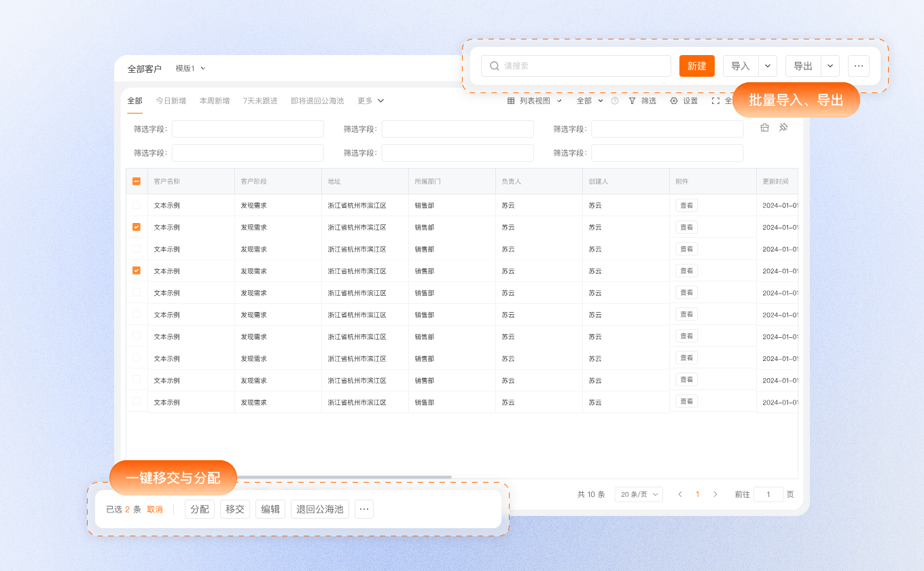Check the checkbox in the last table row
This screenshot has width=924, height=571.
pos(137,402)
